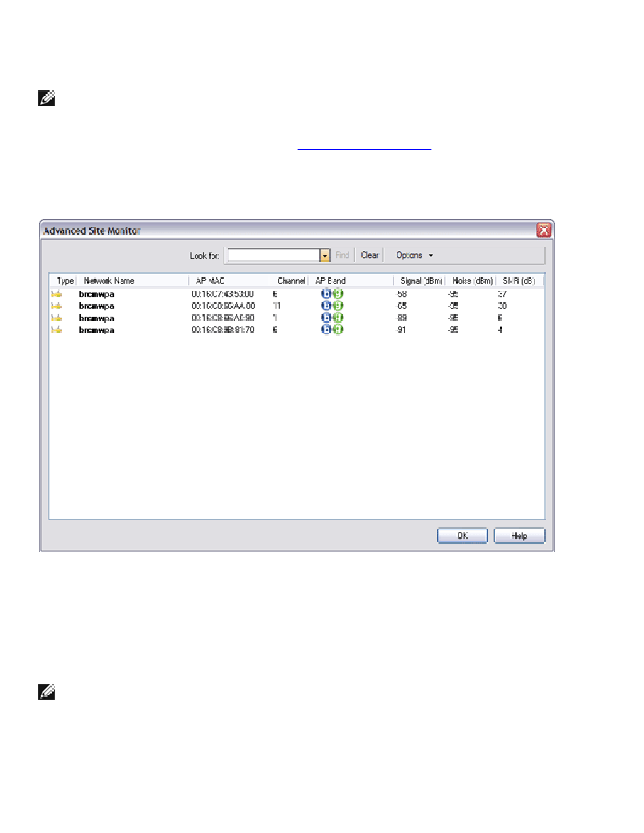Click signal value -91
644x833 pixels.
click(x=401, y=330)
